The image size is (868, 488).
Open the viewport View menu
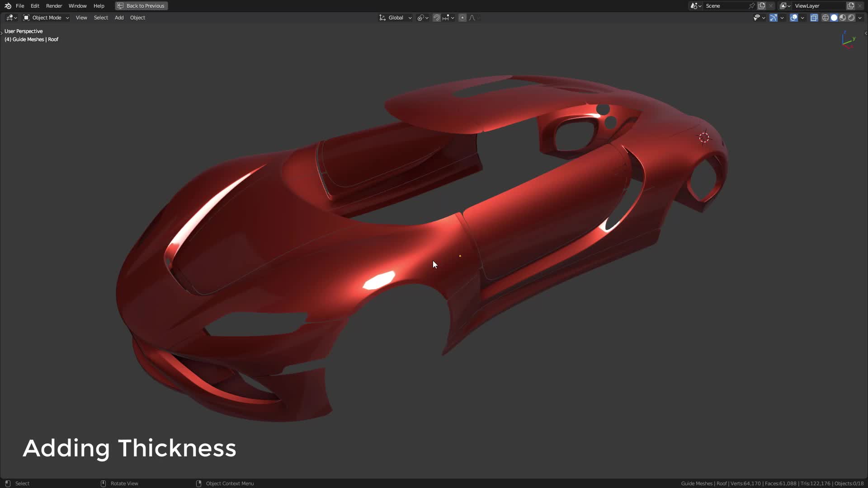(81, 18)
